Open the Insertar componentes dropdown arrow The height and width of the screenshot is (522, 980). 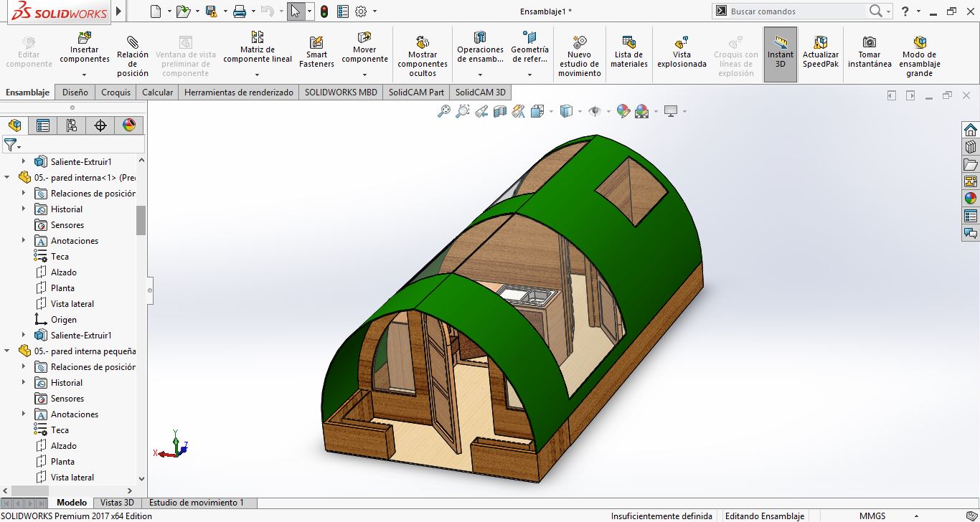85,75
